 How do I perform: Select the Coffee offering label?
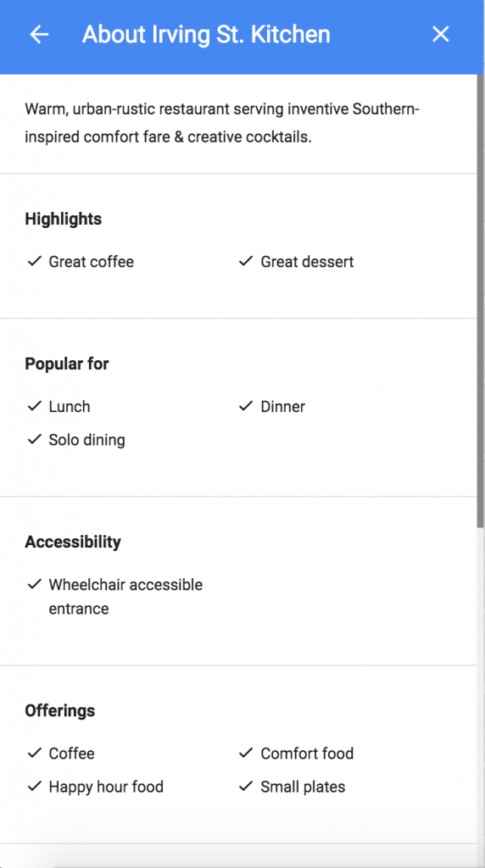(x=71, y=754)
